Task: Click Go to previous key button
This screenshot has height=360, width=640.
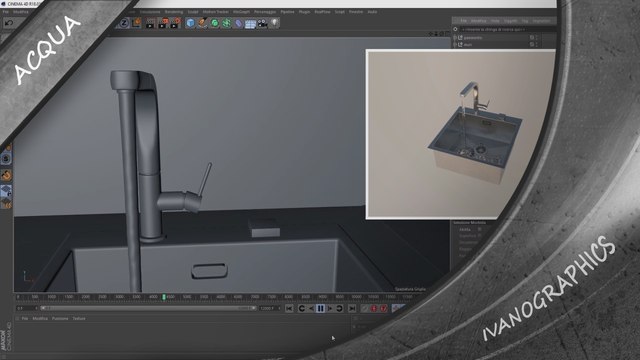Action: (302, 309)
